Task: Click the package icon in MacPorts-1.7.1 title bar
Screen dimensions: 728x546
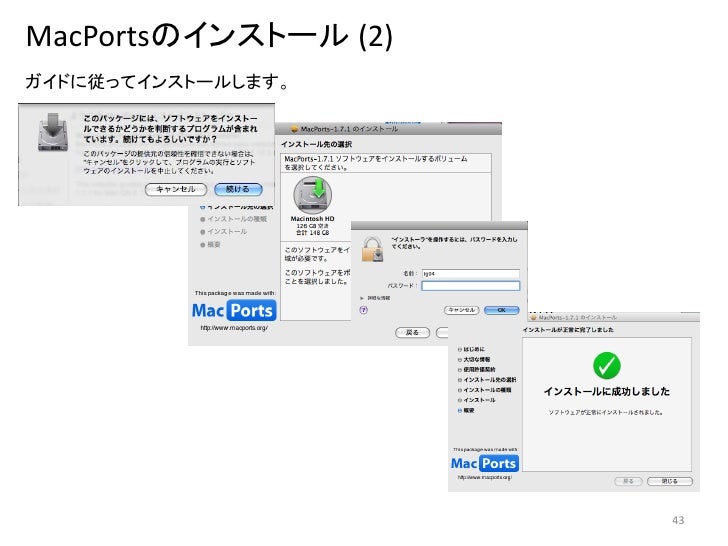Action: pyautogui.click(x=294, y=129)
